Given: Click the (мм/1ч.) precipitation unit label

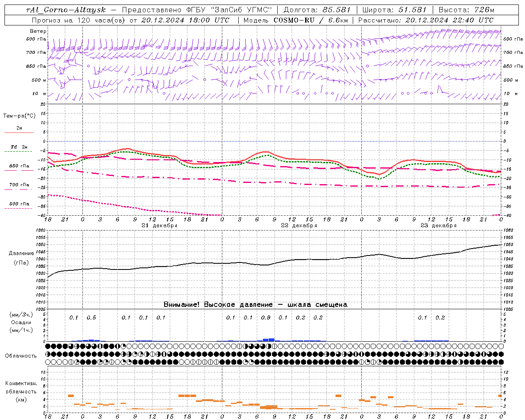Looking at the screenshot, I should pos(21,330).
